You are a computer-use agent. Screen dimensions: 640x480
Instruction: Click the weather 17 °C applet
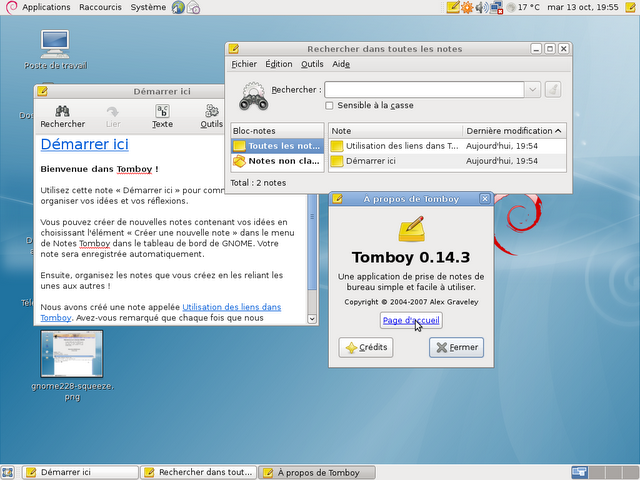tap(523, 7)
